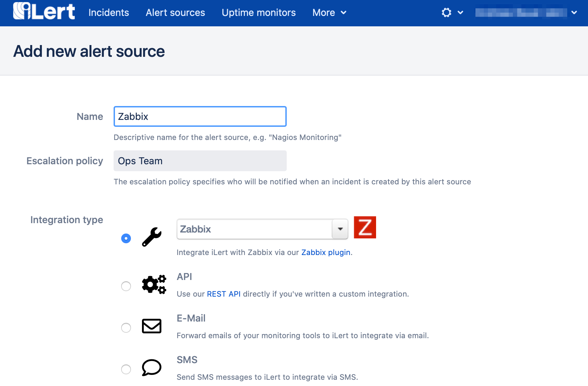This screenshot has width=588, height=386.
Task: Click the SMS speech bubble icon
Action: 152,368
